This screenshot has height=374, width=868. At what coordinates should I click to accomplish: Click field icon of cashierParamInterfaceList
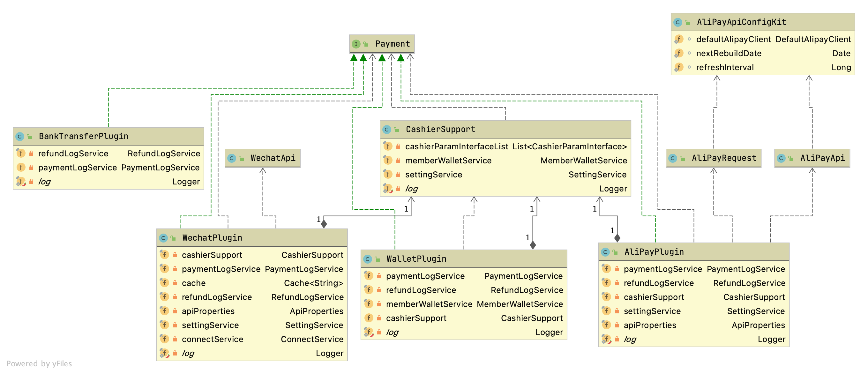click(x=387, y=146)
